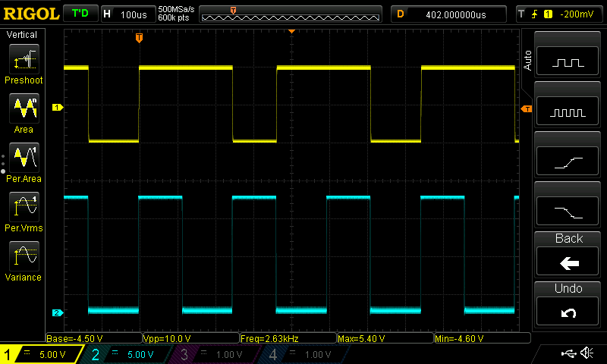Click the delay 402.000000us field
607x364 pixels.
tap(448, 14)
